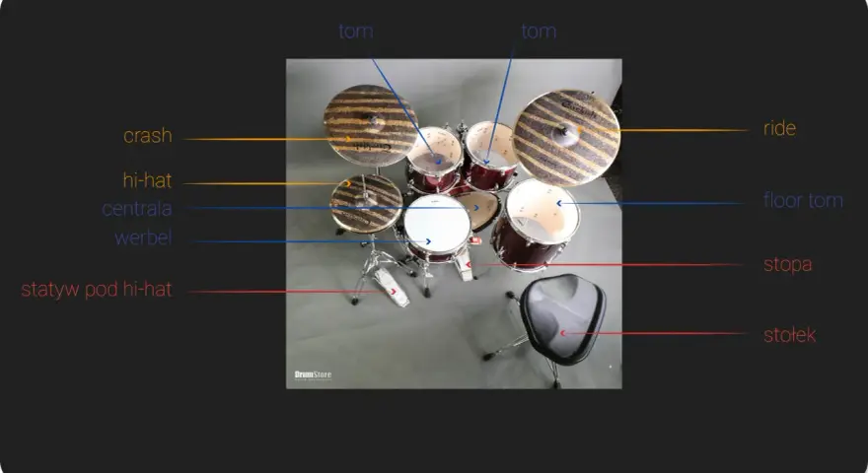Click the orange "crash" label
868x473 pixels.
point(148,136)
